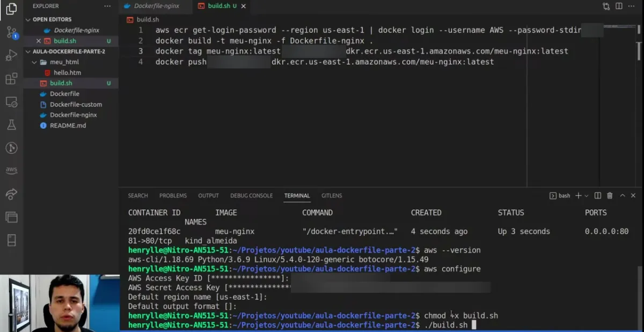Viewport: 644px width, 332px height.
Task: Open the share arrow activity bar icon
Action: click(11, 194)
